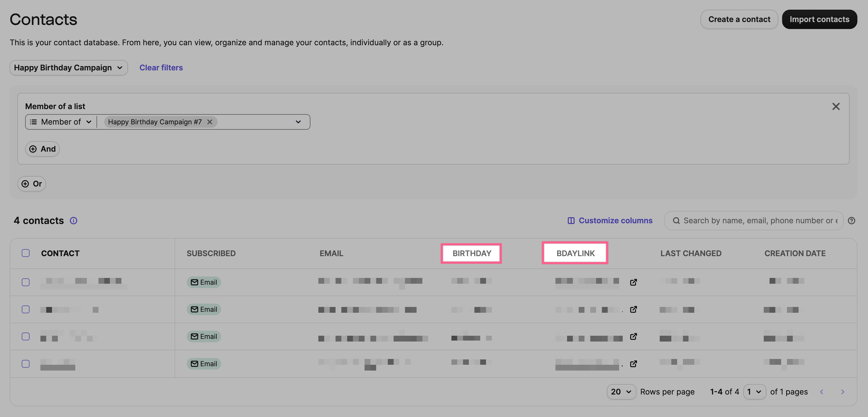Go to the next page arrow
This screenshot has height=417, width=868.
tap(842, 392)
